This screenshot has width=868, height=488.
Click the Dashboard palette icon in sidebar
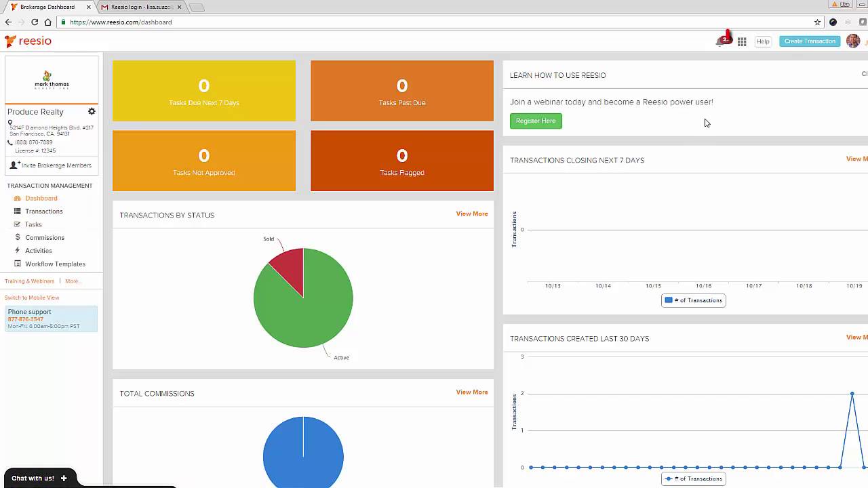point(18,198)
